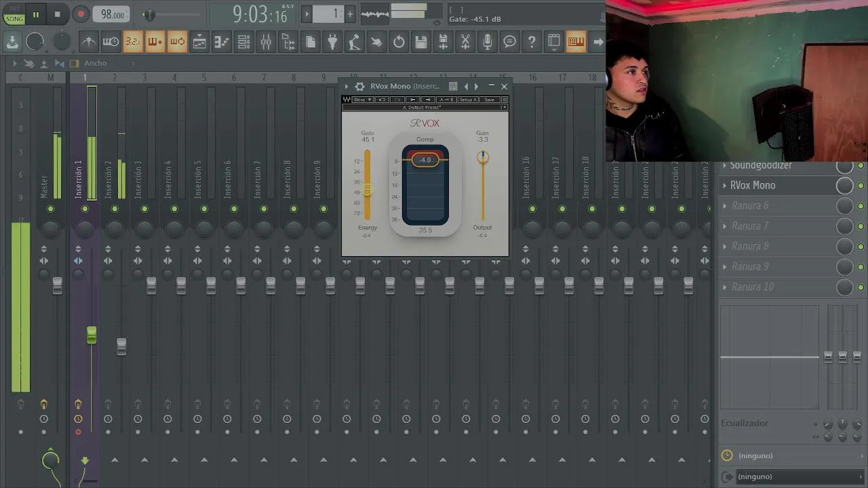Open the Ancho mixer layout dropdown

96,63
